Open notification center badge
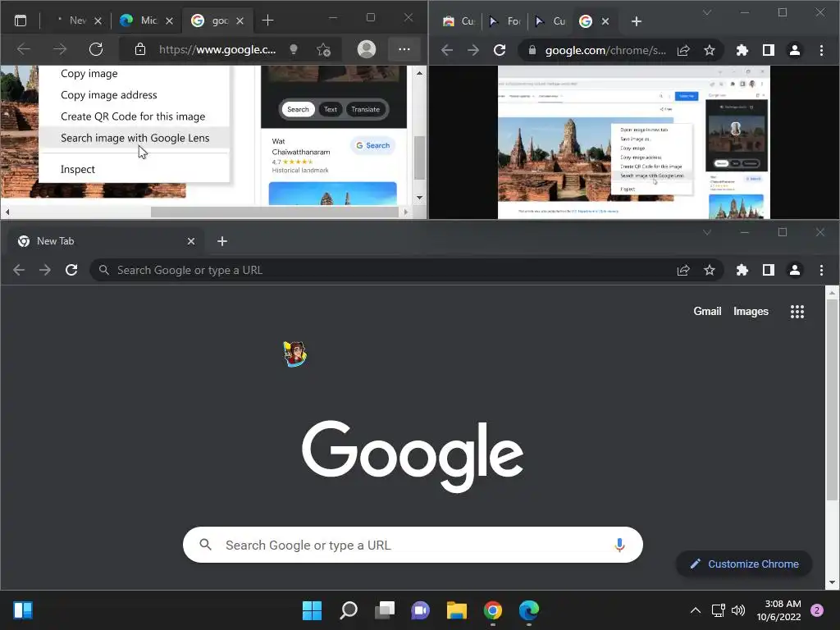 [x=817, y=610]
